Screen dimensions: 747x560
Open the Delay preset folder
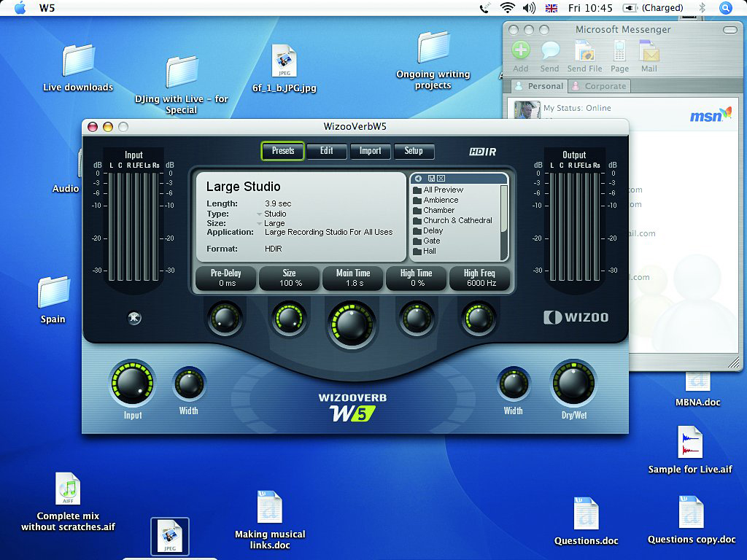(x=428, y=230)
